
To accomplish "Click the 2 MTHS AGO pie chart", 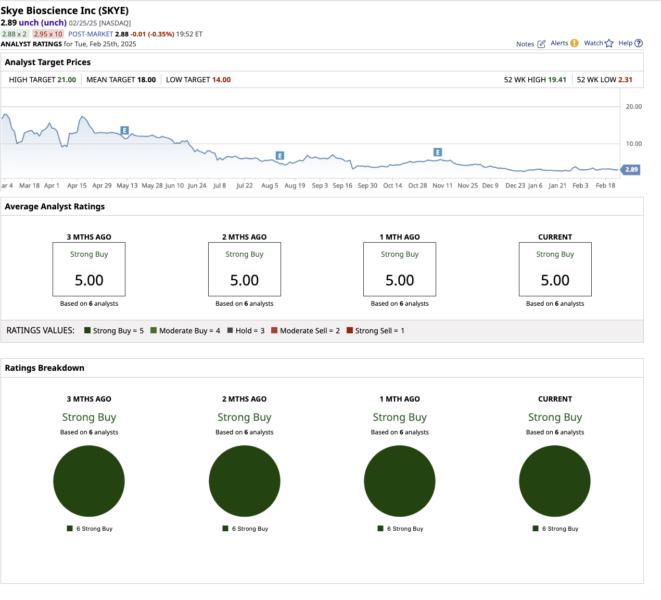I will pos(245,481).
